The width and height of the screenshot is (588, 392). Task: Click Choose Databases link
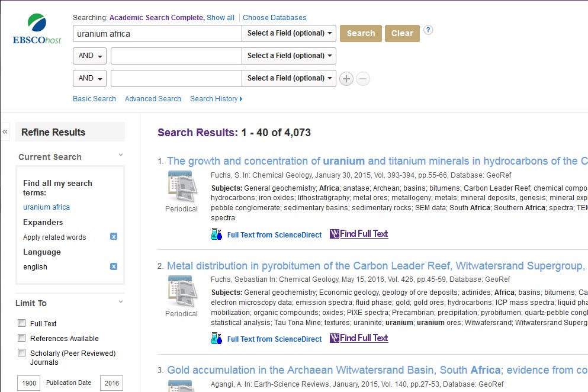[275, 18]
